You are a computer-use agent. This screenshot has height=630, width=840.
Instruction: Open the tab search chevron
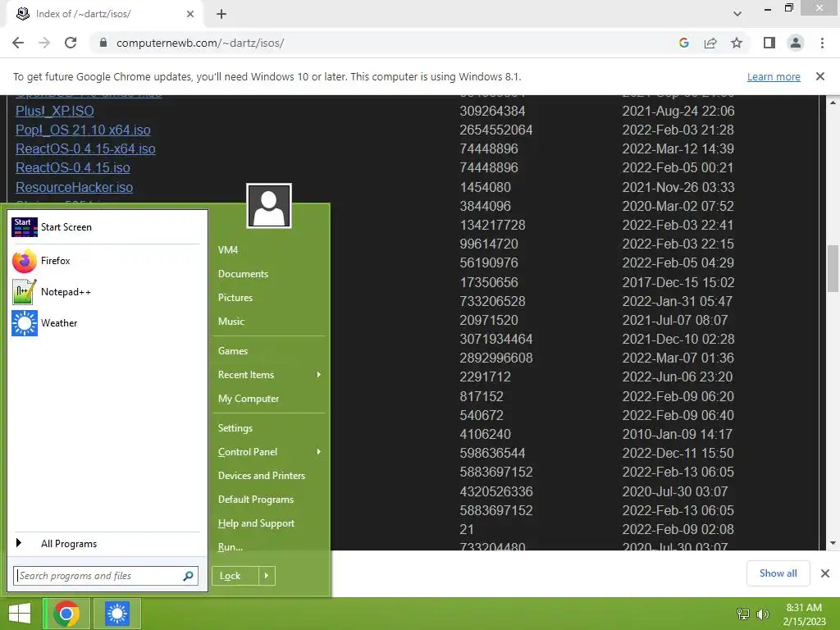[x=737, y=14]
